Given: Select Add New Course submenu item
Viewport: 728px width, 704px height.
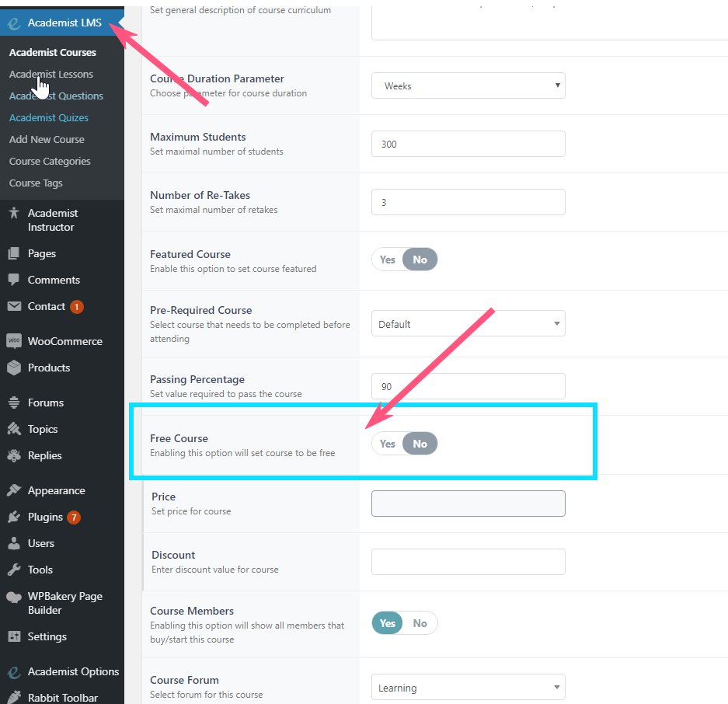Looking at the screenshot, I should tap(47, 140).
